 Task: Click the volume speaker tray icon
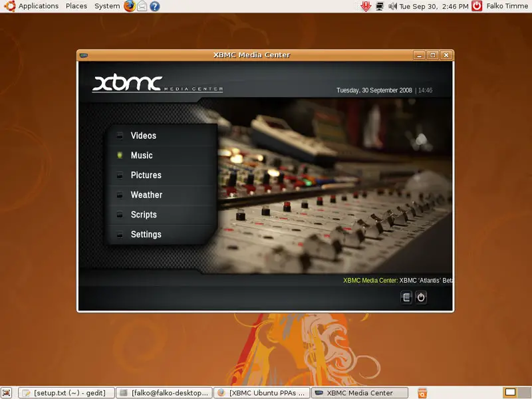[x=392, y=6]
